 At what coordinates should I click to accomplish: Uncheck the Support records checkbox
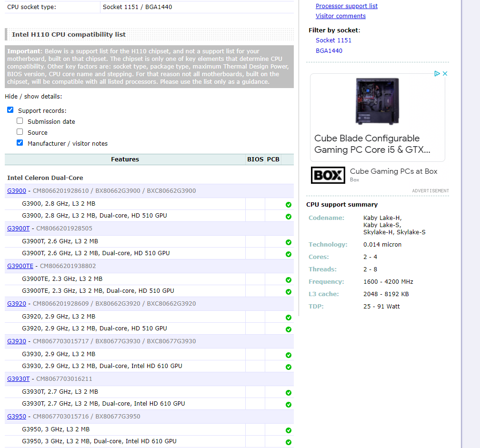10,110
